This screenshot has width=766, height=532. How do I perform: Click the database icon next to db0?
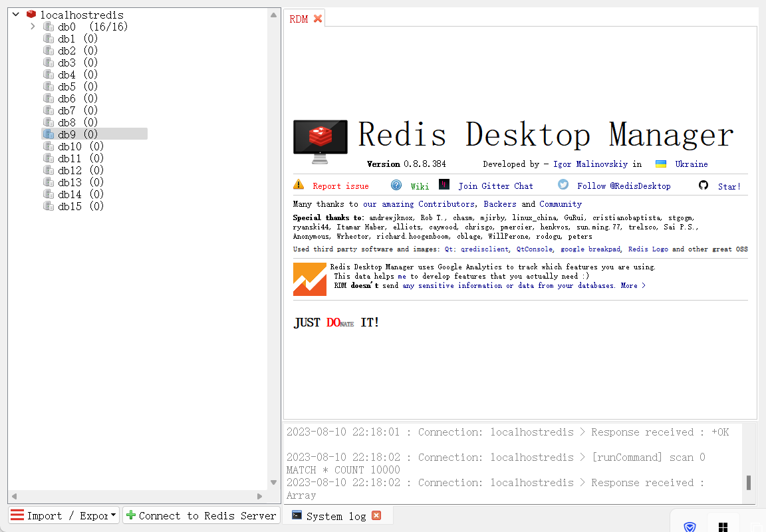click(x=49, y=27)
